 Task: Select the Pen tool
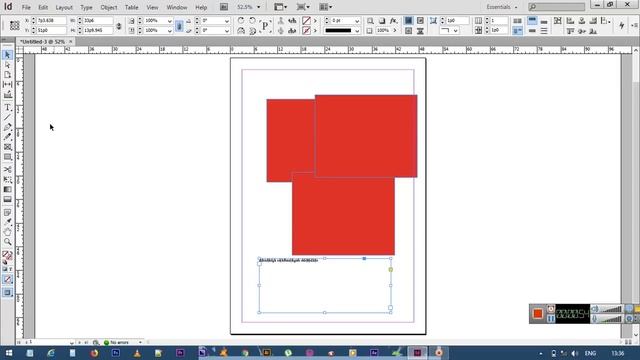[7, 127]
